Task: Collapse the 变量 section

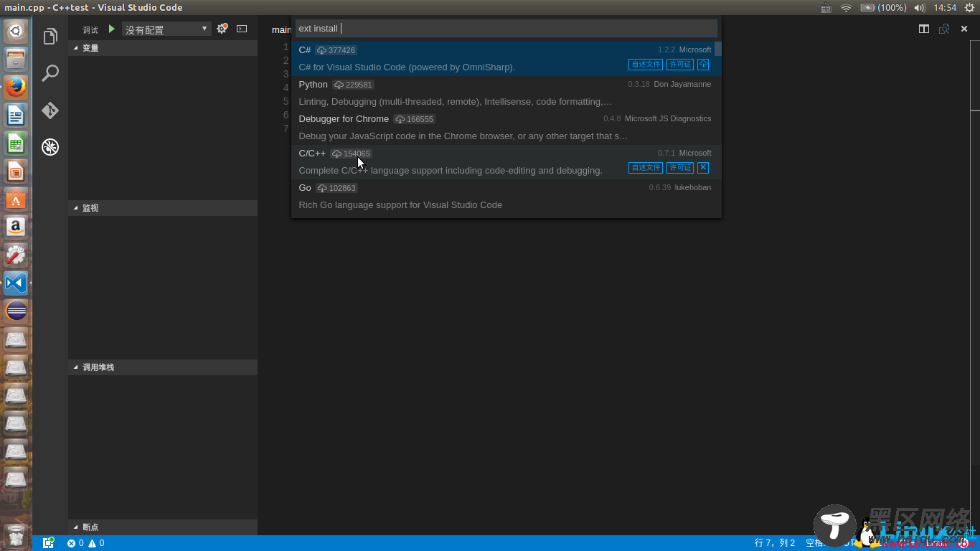Action: click(163, 48)
